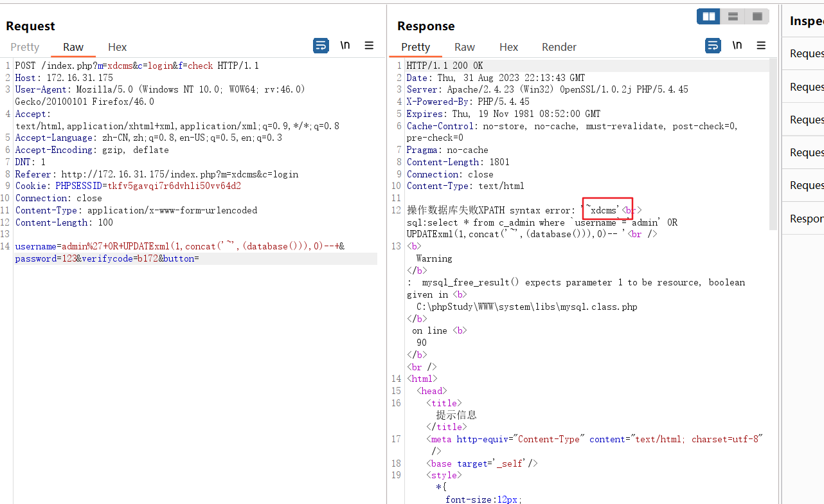Toggle non-printable chars \n in Response panel

click(737, 46)
